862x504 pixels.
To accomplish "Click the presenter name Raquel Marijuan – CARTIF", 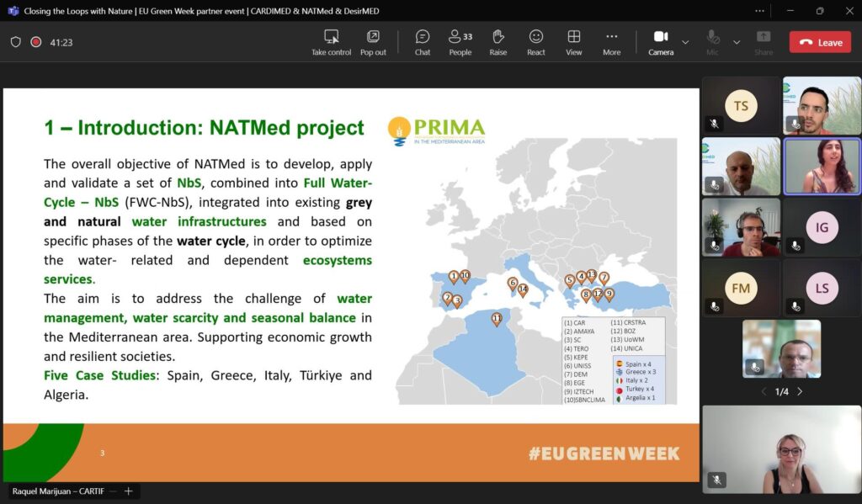I will (x=58, y=491).
